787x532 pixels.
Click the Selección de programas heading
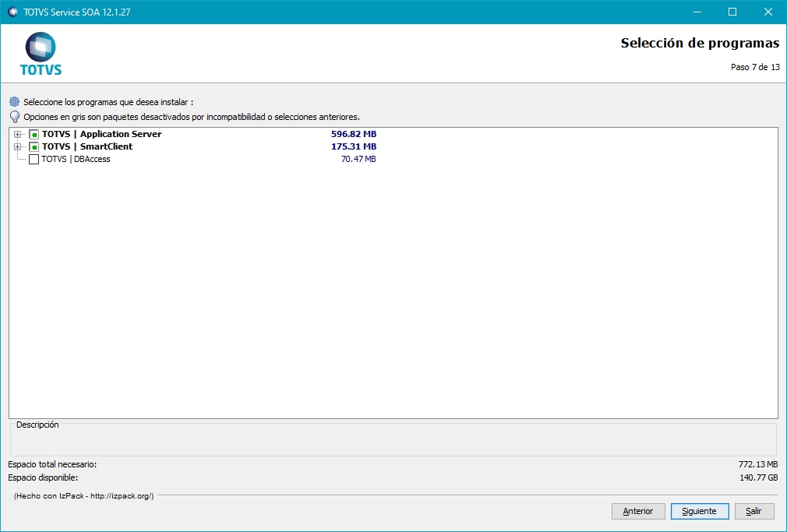(x=700, y=43)
